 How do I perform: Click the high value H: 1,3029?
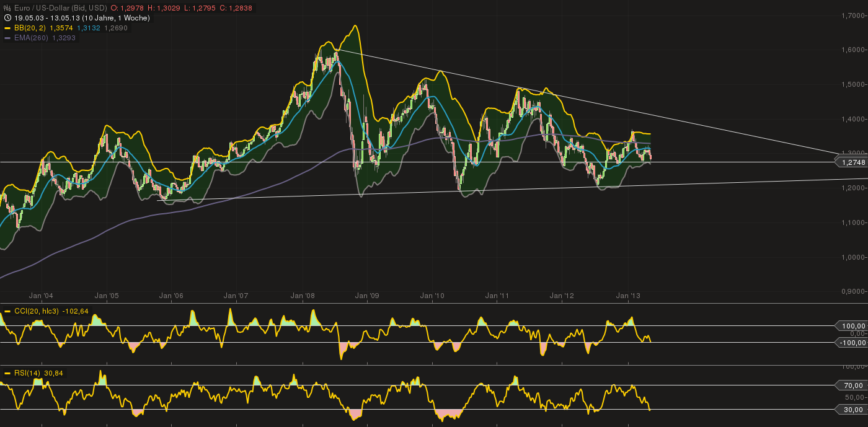164,8
